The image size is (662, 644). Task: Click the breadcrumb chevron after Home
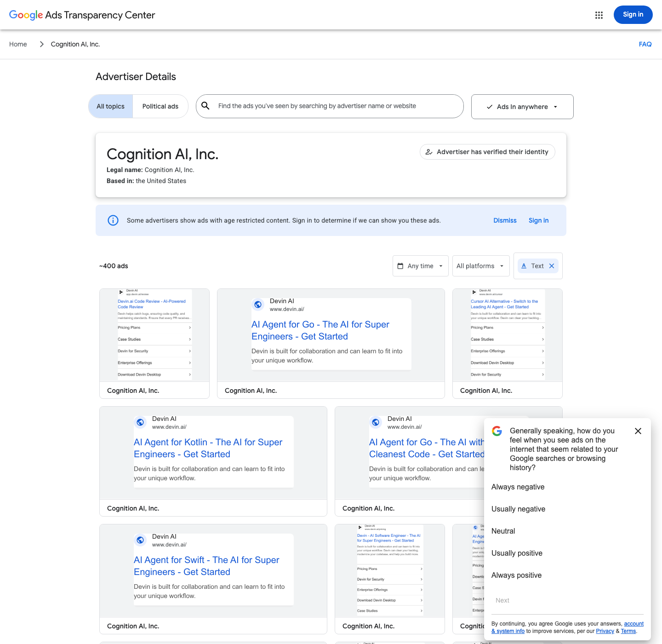41,44
